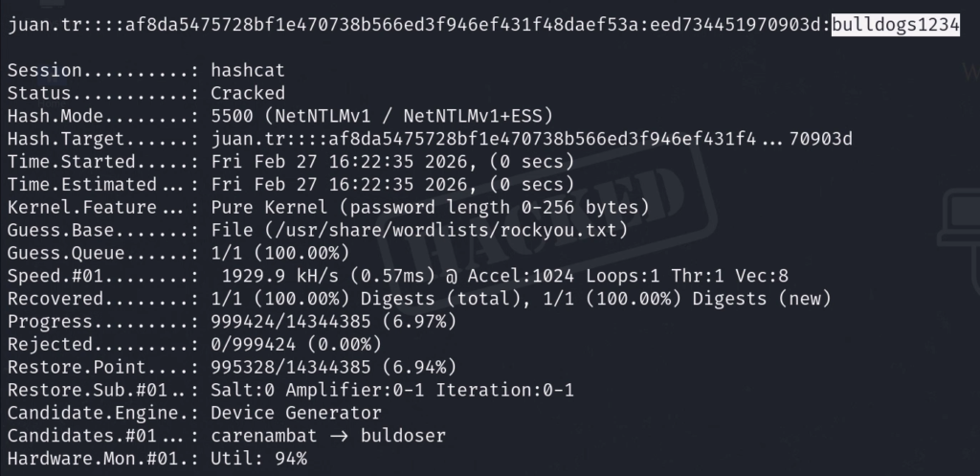Click the carenambat → buldoser candidates text
This screenshot has width=980, height=476.
pos(333,436)
